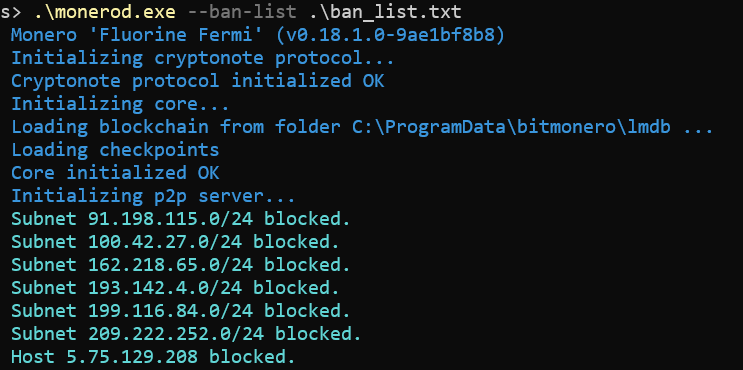Click the Subnet 209.222.252.0/24 blocked line

186,334
